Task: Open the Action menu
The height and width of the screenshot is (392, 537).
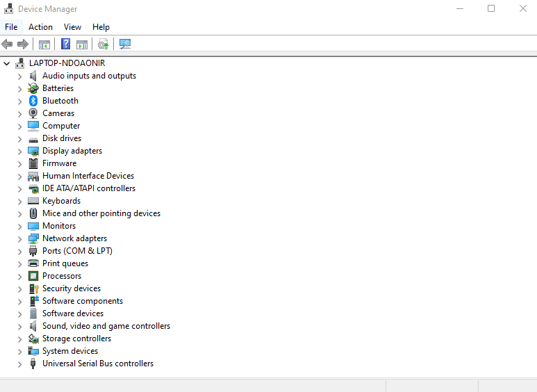Action: click(40, 27)
